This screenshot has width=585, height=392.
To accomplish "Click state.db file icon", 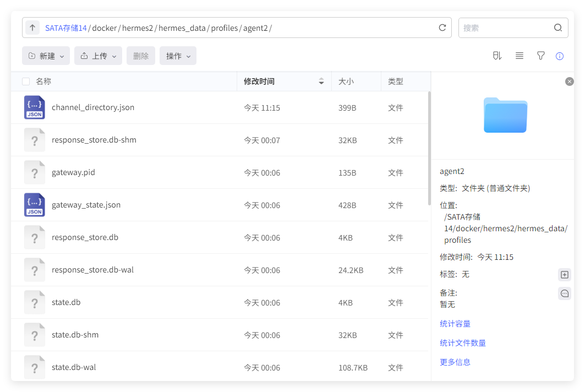I will 34,302.
